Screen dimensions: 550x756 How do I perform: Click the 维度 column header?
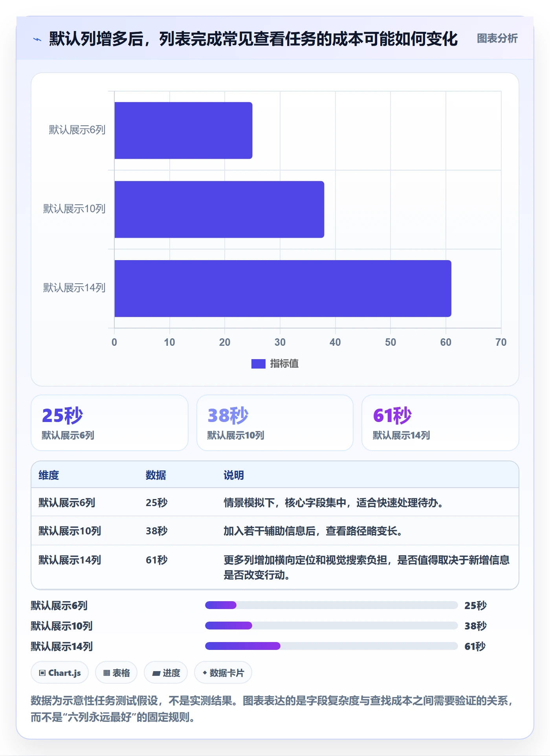(x=49, y=475)
